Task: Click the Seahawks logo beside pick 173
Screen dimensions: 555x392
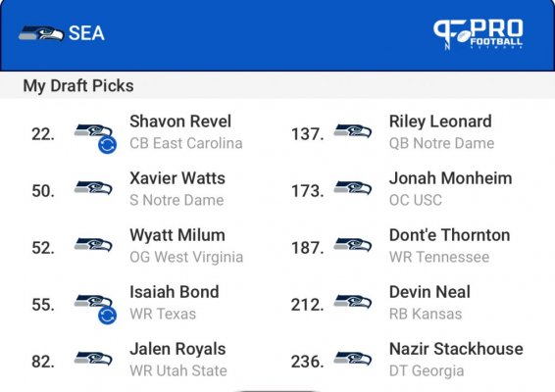Action: coord(353,188)
